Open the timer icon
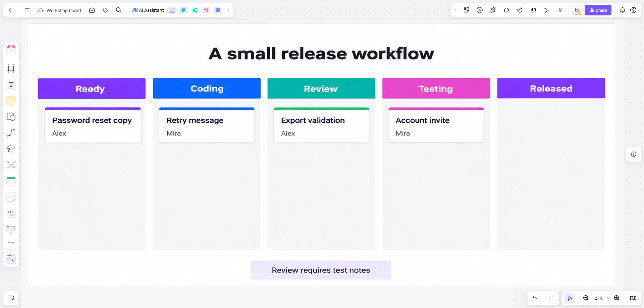Screen dimensions: 644x308 tap(520, 10)
